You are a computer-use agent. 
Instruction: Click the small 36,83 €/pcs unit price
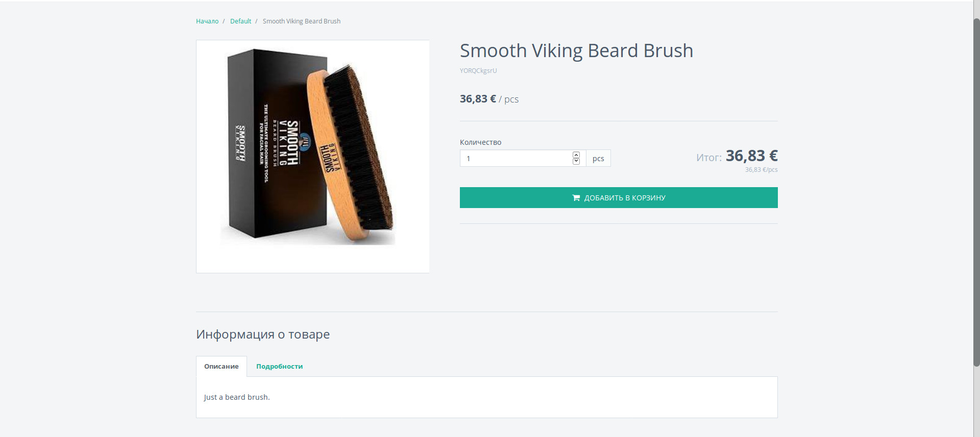tap(761, 170)
